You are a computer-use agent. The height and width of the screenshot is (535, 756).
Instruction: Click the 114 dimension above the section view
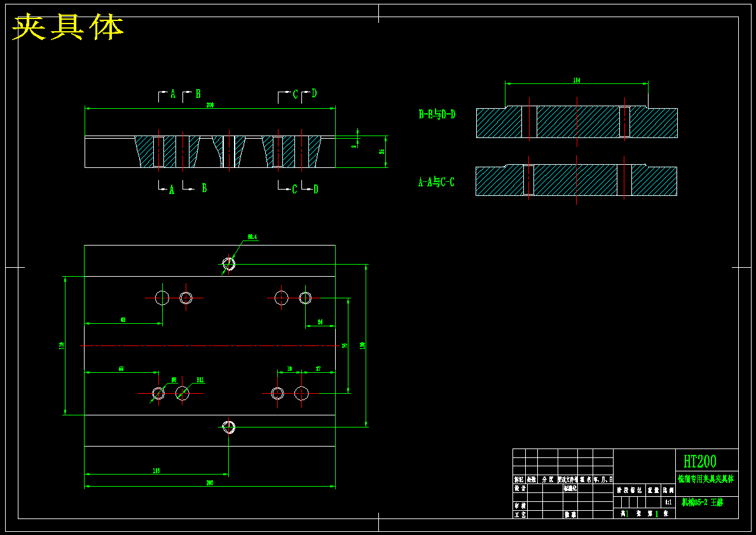pos(577,81)
